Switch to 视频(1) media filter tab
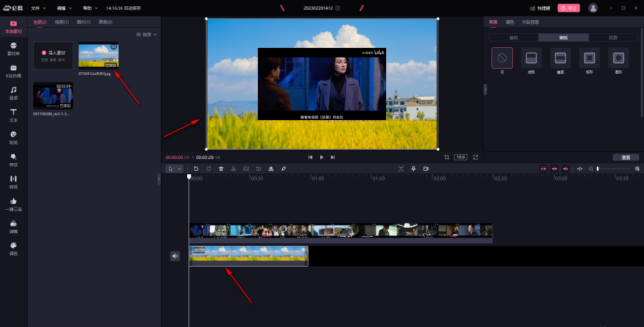 coord(62,22)
